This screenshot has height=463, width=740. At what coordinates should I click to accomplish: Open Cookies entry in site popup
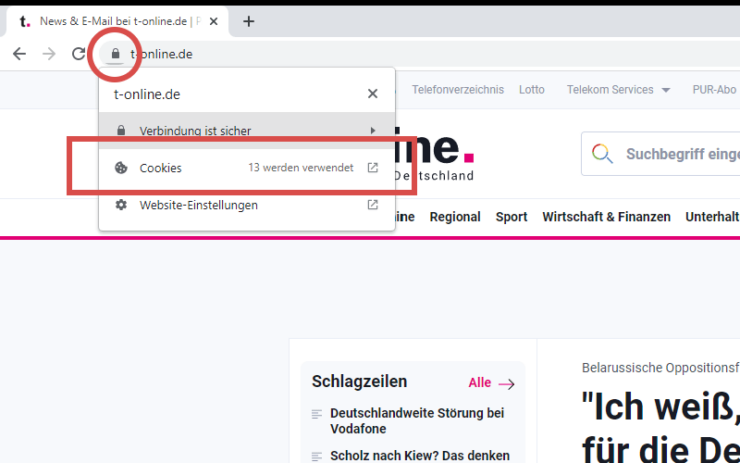pyautogui.click(x=247, y=168)
